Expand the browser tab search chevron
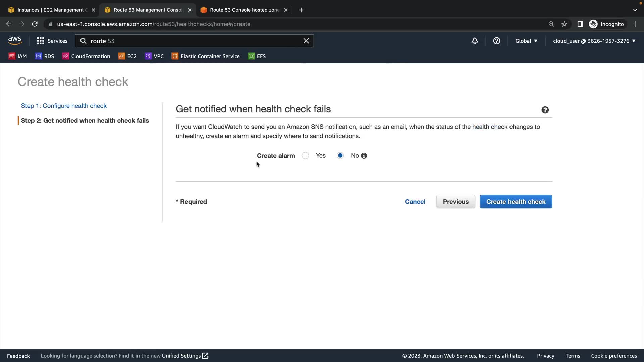Viewport: 644px width, 362px height. tap(635, 10)
